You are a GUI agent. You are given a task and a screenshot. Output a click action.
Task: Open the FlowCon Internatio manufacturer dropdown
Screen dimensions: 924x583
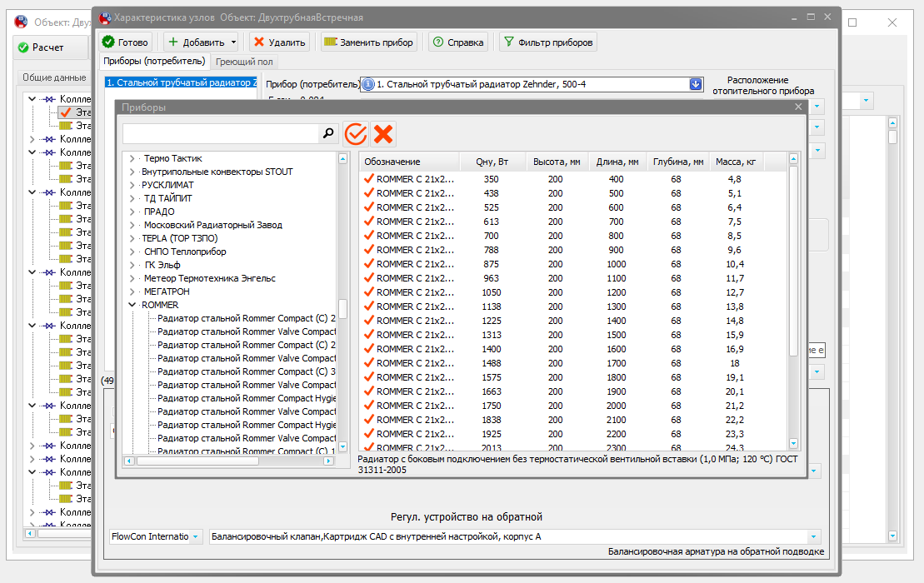tap(196, 536)
